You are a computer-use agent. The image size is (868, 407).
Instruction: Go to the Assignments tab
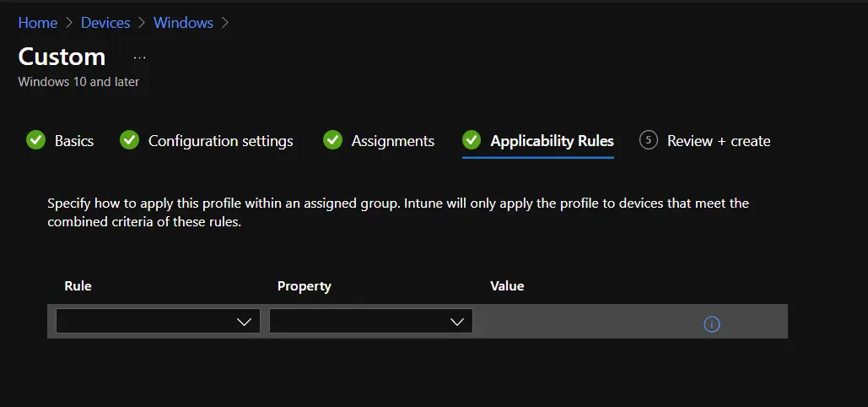point(393,141)
